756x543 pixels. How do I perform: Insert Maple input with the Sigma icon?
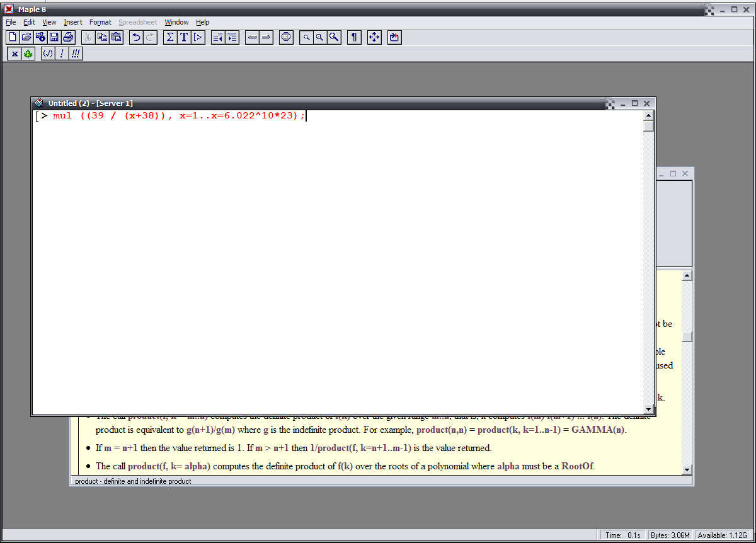(170, 38)
